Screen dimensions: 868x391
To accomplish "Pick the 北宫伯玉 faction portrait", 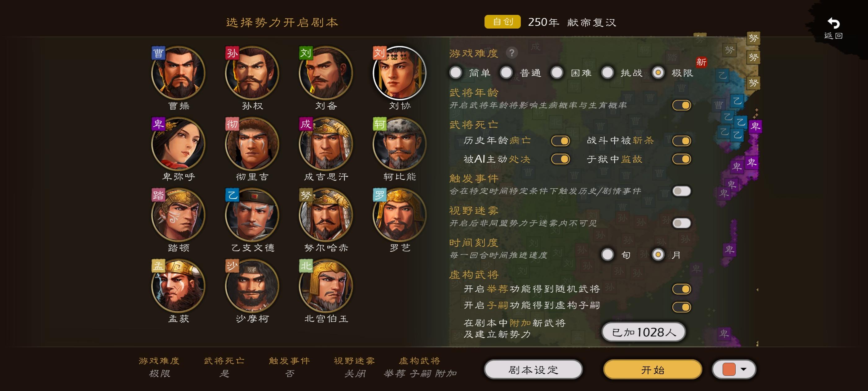I will (326, 286).
